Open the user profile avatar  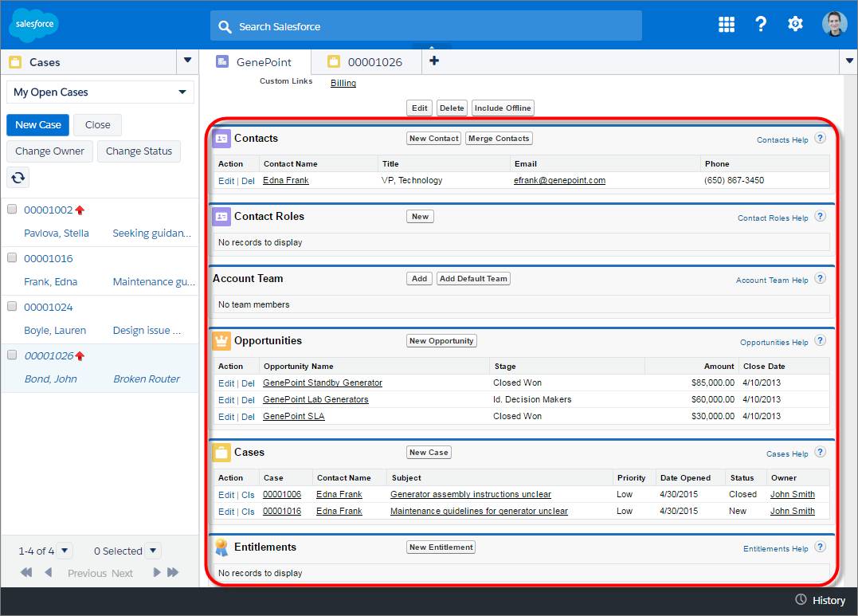point(834,24)
